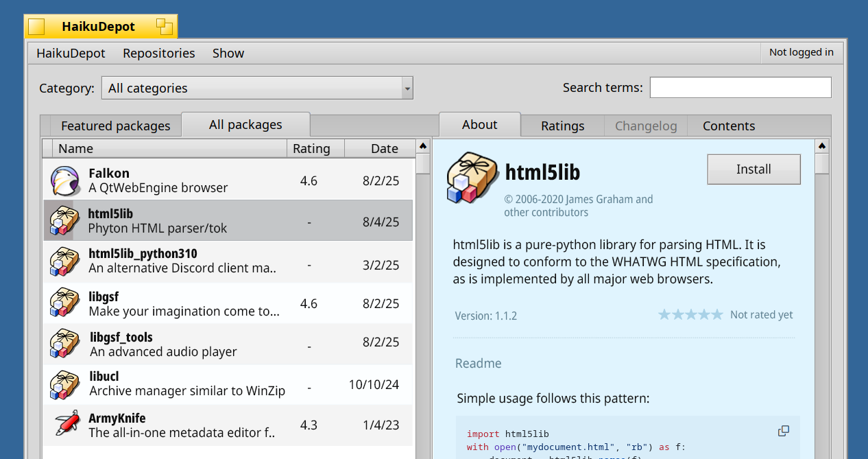Click the 8/4/25 date cell for html5lib

point(381,222)
